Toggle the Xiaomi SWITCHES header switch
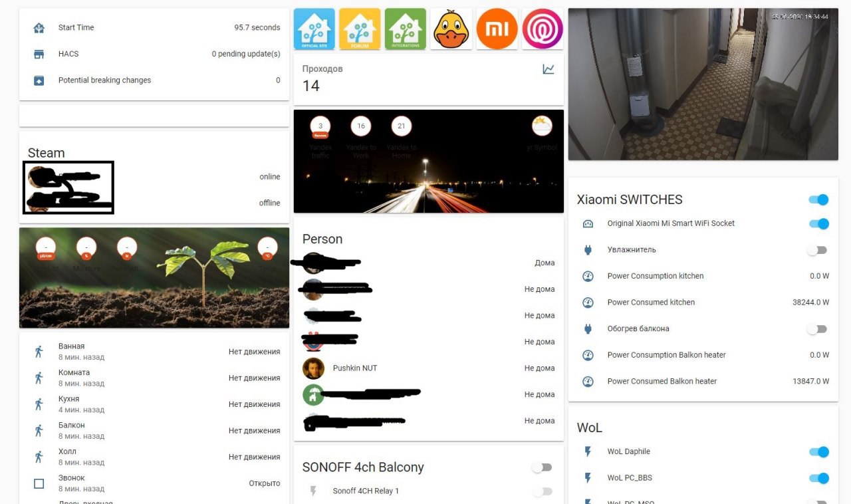Image resolution: width=851 pixels, height=504 pixels. coord(818,199)
